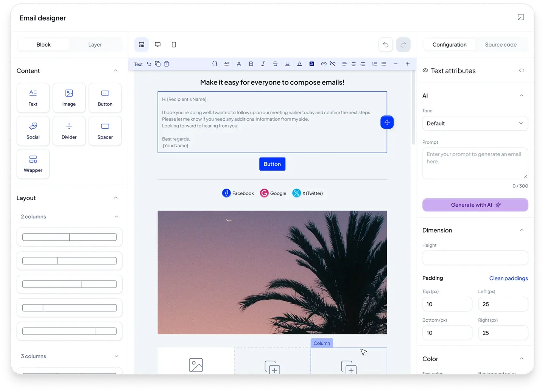545x392 pixels.
Task: Redo the last change
Action: coord(403,45)
